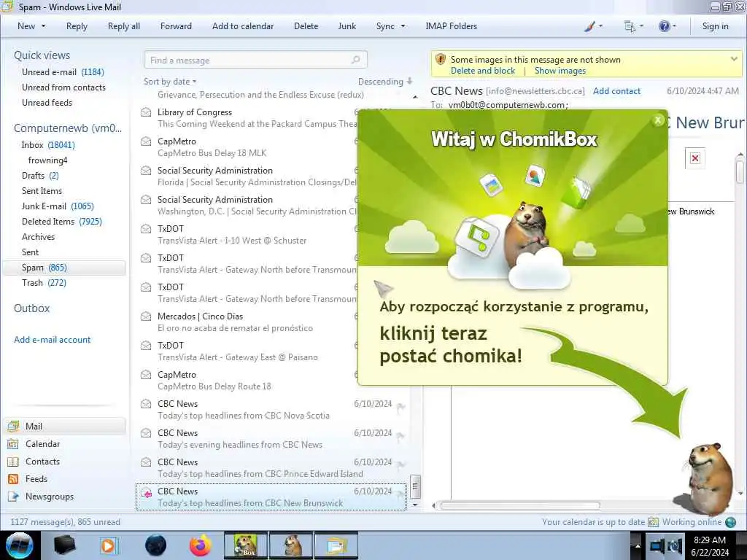Click the blocked image placeholder icon
The height and width of the screenshot is (560, 747).
click(x=695, y=158)
